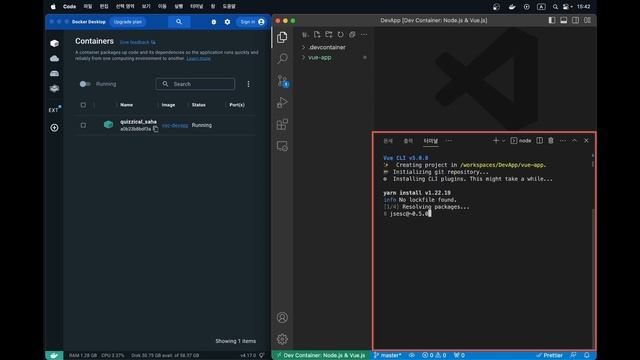Switch to second tab in VS Code panel
The image size is (640, 360).
(x=408, y=141)
